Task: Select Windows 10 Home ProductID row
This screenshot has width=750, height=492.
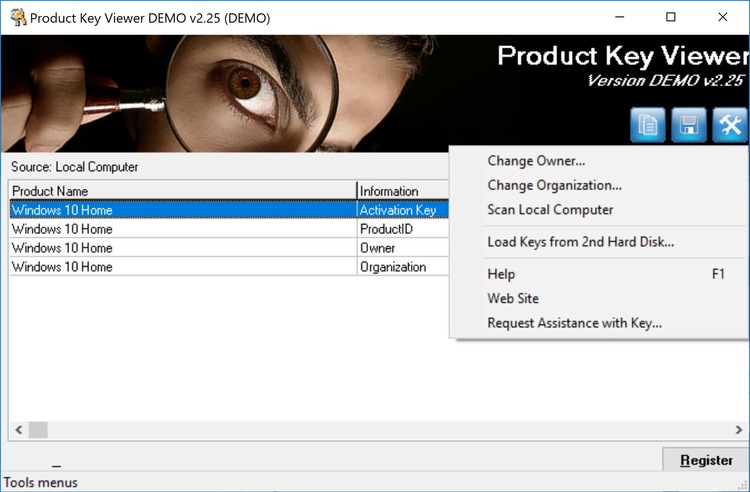Action: [229, 229]
